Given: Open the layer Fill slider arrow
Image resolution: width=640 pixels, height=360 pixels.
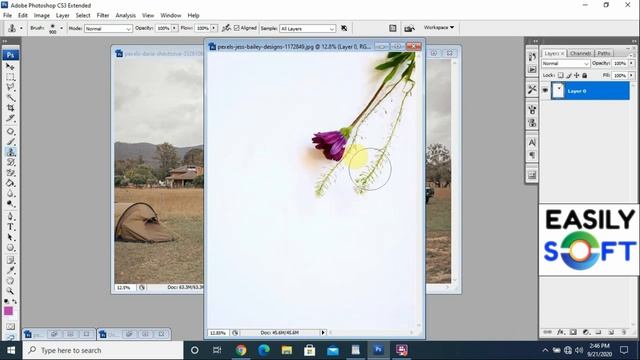Looking at the screenshot, I should (631, 76).
